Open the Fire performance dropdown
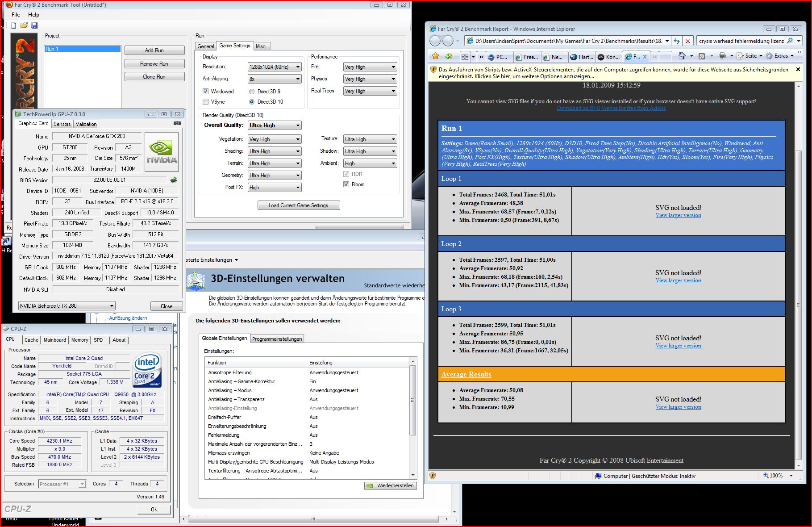Screen dimensions: 812x527 coord(370,67)
